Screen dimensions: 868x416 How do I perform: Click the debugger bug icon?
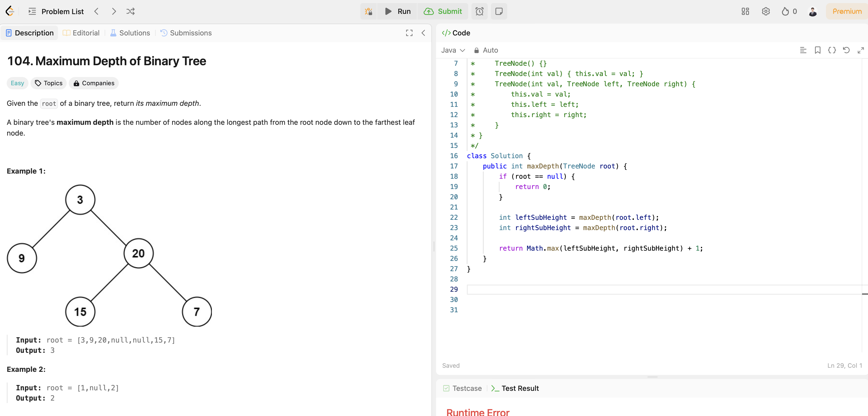point(368,12)
